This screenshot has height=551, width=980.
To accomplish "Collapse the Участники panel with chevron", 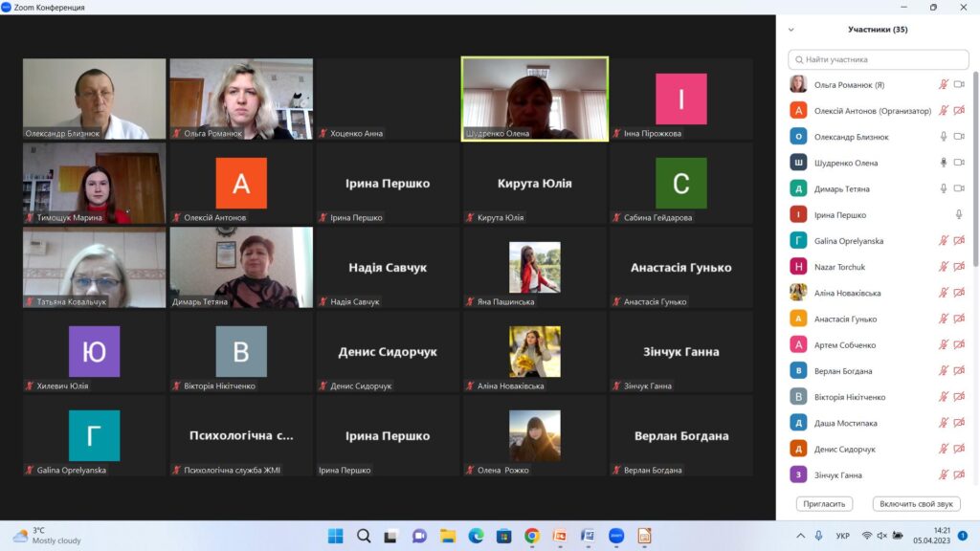I will (x=791, y=30).
